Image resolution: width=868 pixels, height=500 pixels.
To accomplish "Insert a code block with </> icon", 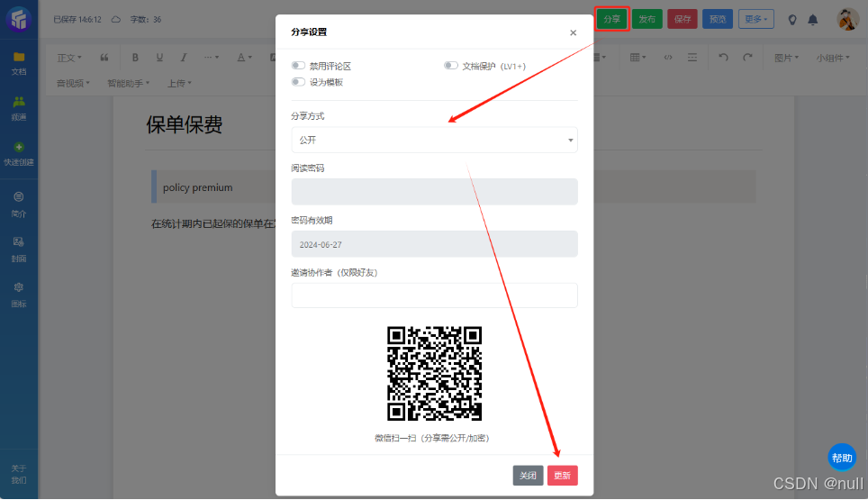I will (x=668, y=58).
